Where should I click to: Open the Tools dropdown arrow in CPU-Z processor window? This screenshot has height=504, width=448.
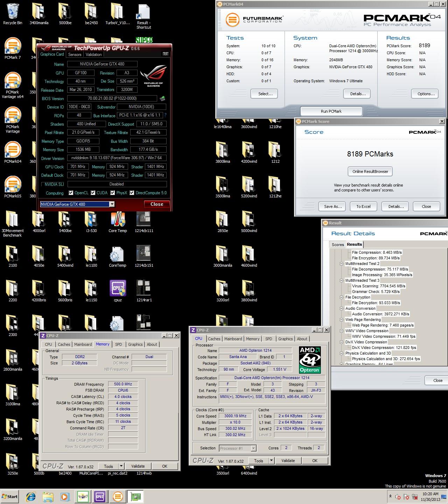(271, 461)
